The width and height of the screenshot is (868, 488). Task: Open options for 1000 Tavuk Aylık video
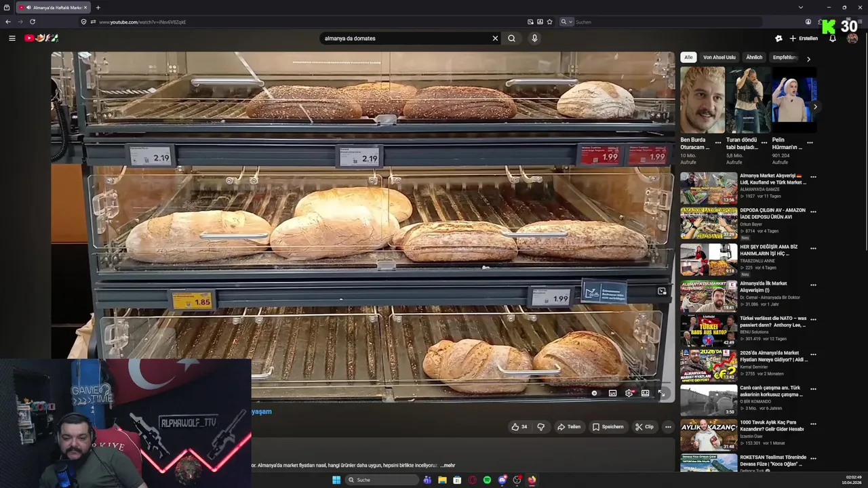[813, 425]
